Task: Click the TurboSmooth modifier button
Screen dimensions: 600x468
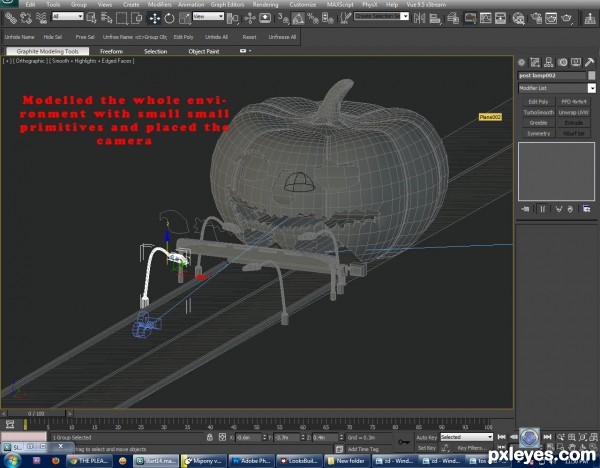Action: click(x=539, y=113)
